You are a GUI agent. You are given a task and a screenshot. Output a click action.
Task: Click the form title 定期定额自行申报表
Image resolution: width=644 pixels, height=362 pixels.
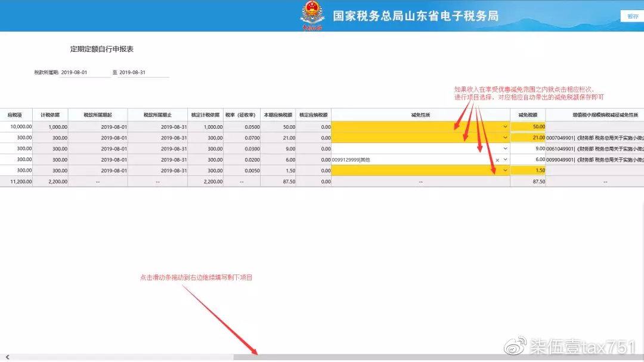pos(102,49)
